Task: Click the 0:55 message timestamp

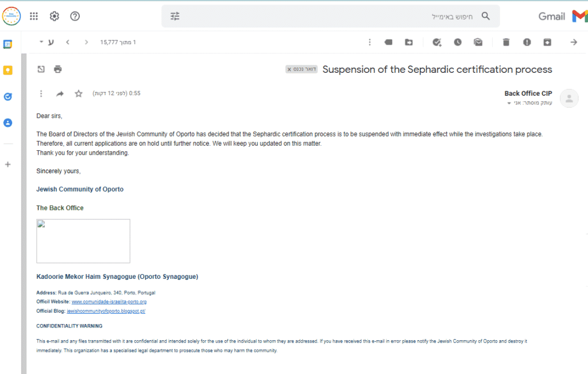Action: [116, 93]
